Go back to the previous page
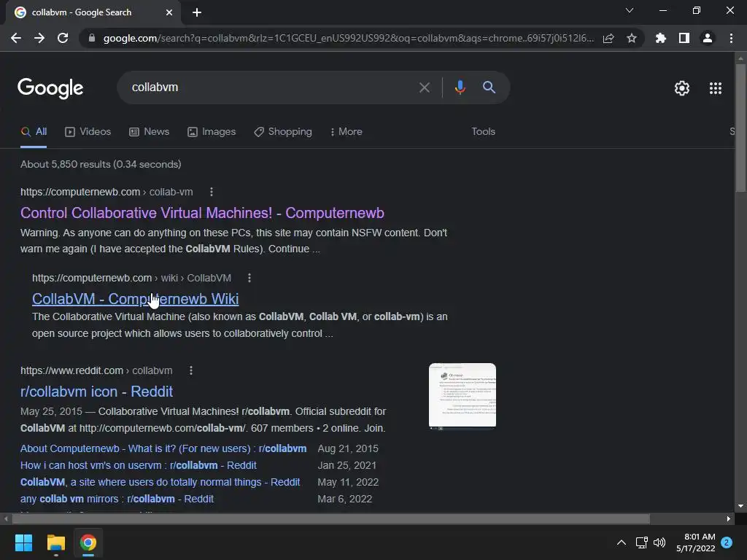Screen dimensions: 747x560 tap(16, 38)
